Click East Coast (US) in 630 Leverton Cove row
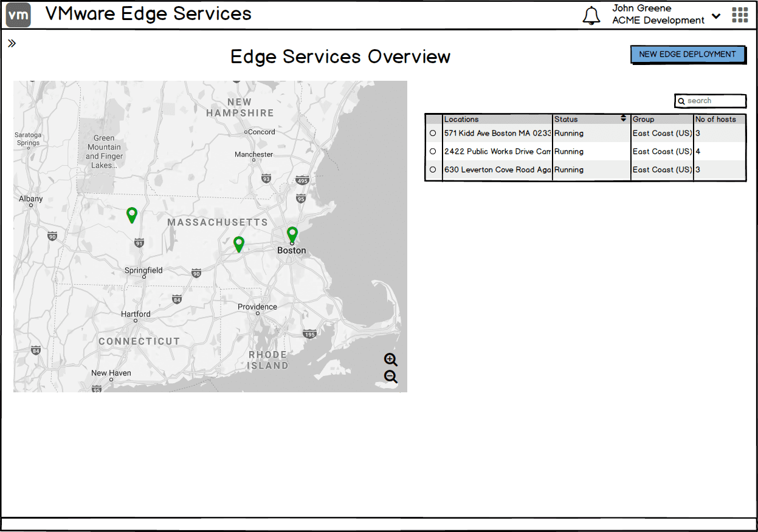This screenshot has width=758, height=532. coord(663,169)
